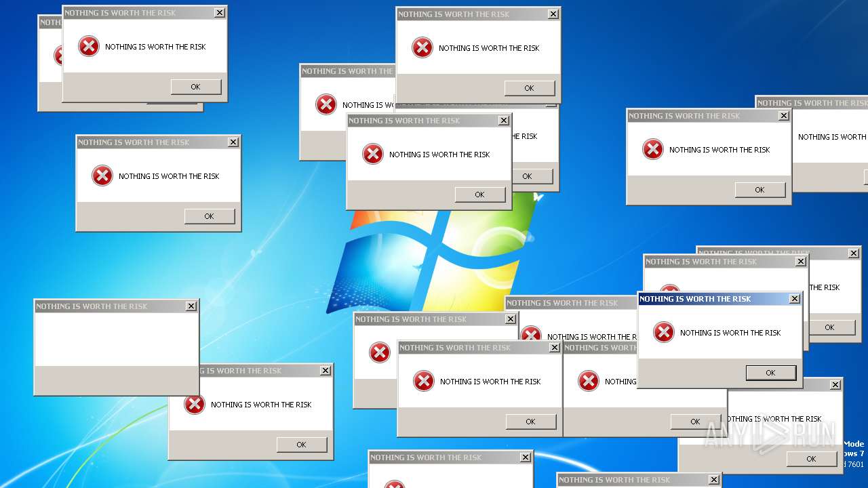
Task: Select the blue highlighted title bar of the active dialog
Action: [720, 299]
